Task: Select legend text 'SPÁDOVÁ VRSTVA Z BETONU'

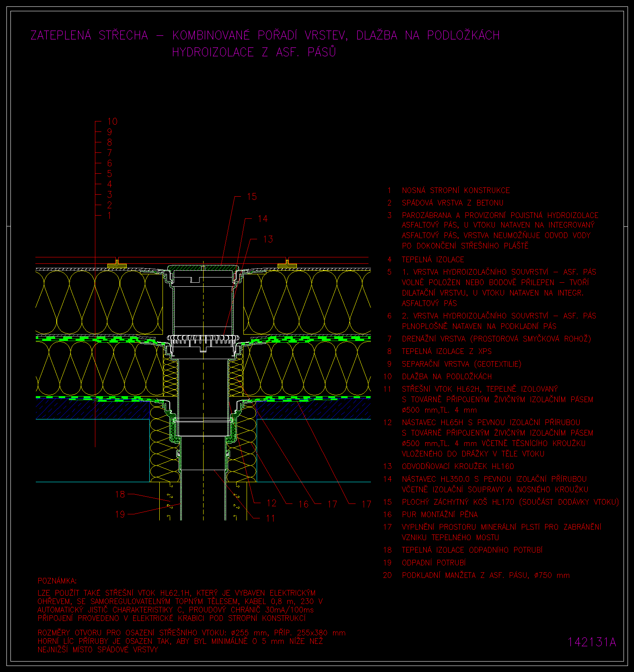Action: (453, 203)
